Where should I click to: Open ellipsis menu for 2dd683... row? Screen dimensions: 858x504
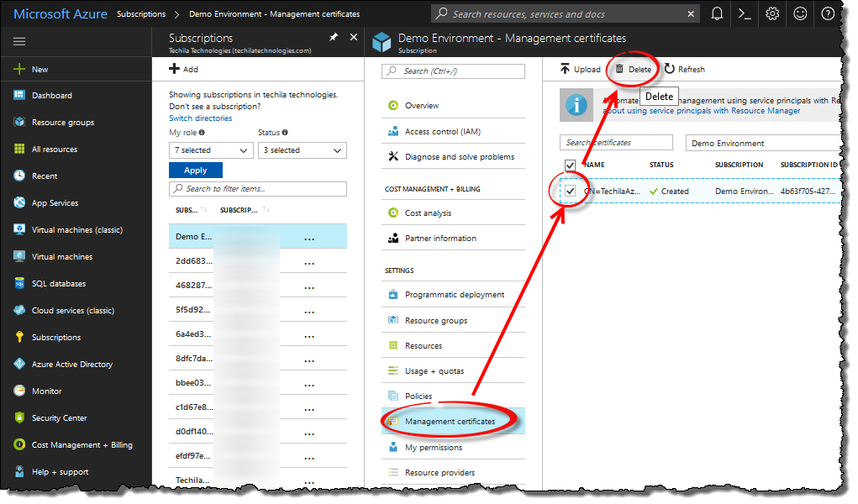point(309,263)
